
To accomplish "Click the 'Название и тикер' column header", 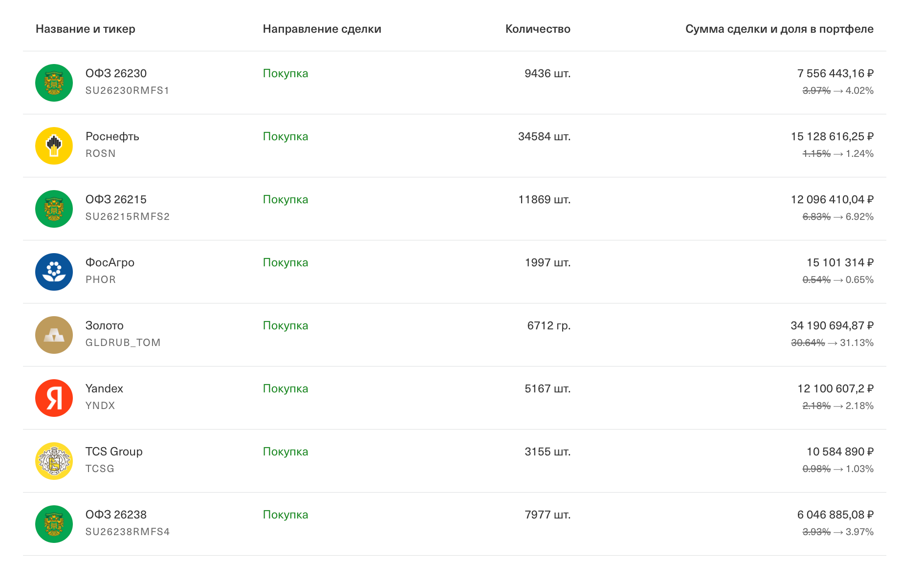I will tap(86, 29).
